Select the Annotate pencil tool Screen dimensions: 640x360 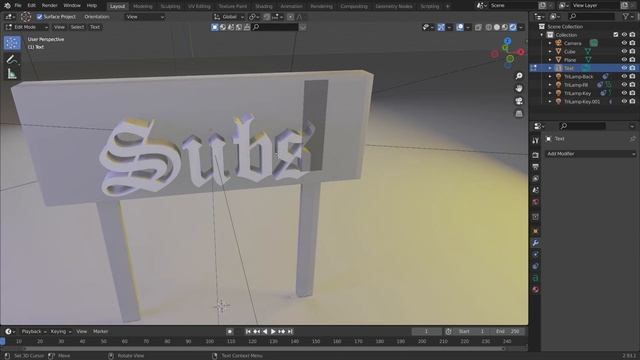pos(12,60)
